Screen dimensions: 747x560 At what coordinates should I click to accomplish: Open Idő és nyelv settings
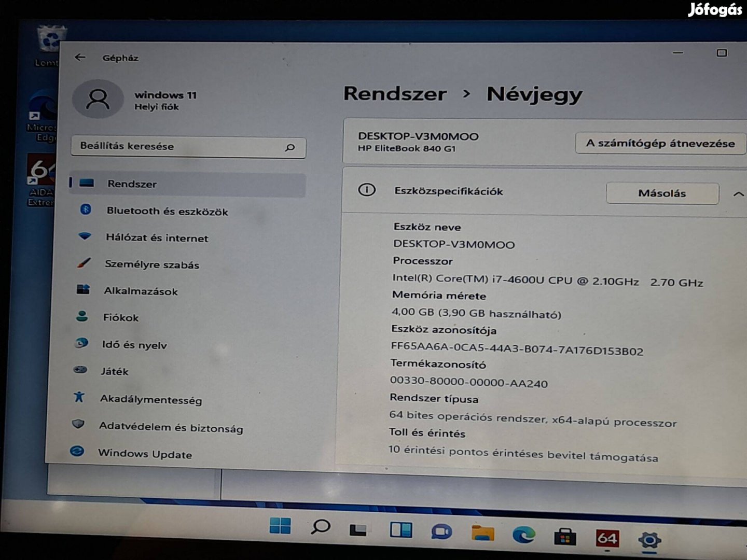[134, 344]
